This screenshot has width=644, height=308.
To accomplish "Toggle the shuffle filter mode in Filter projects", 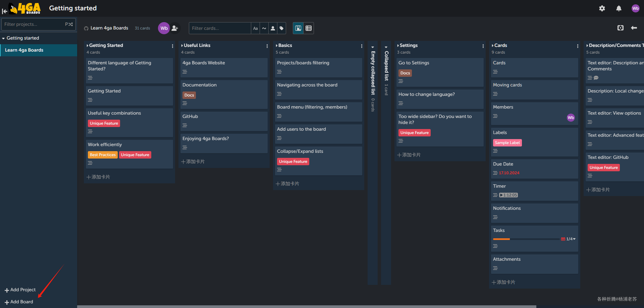I will tap(69, 24).
